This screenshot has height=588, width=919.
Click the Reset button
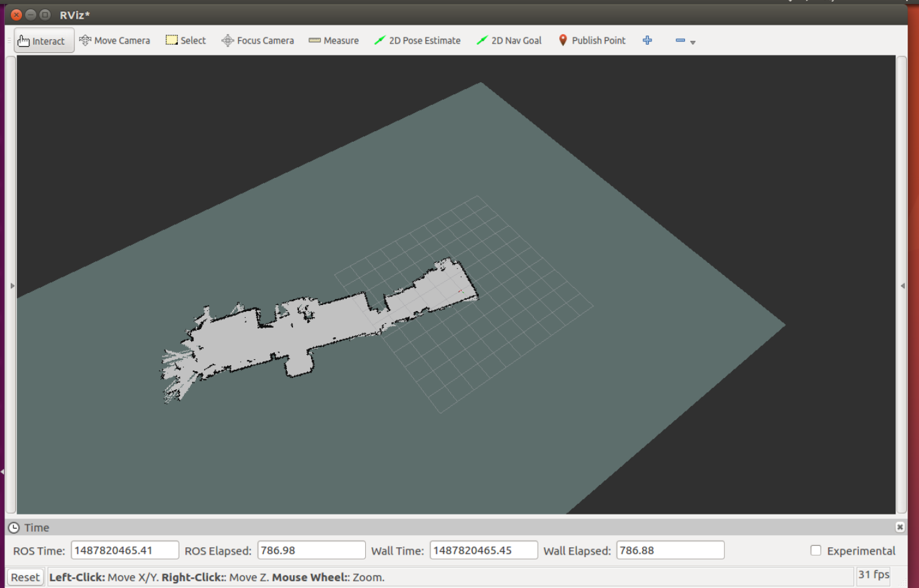25,577
